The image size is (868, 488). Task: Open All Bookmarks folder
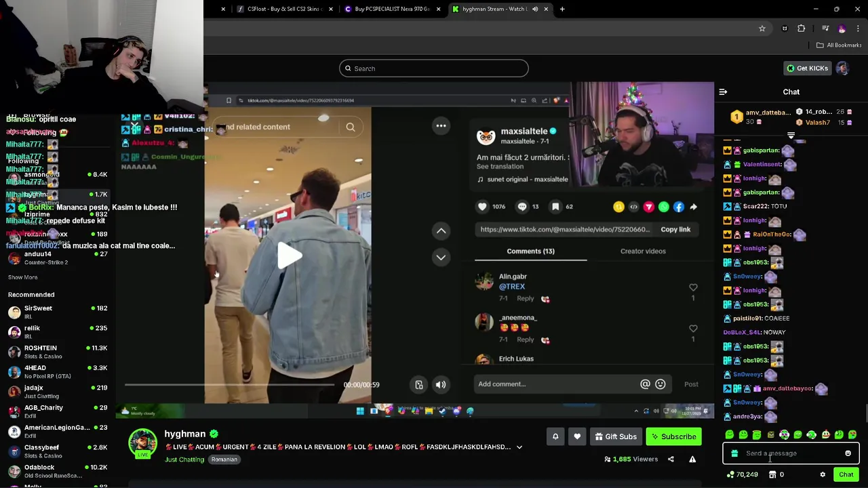coord(839,45)
